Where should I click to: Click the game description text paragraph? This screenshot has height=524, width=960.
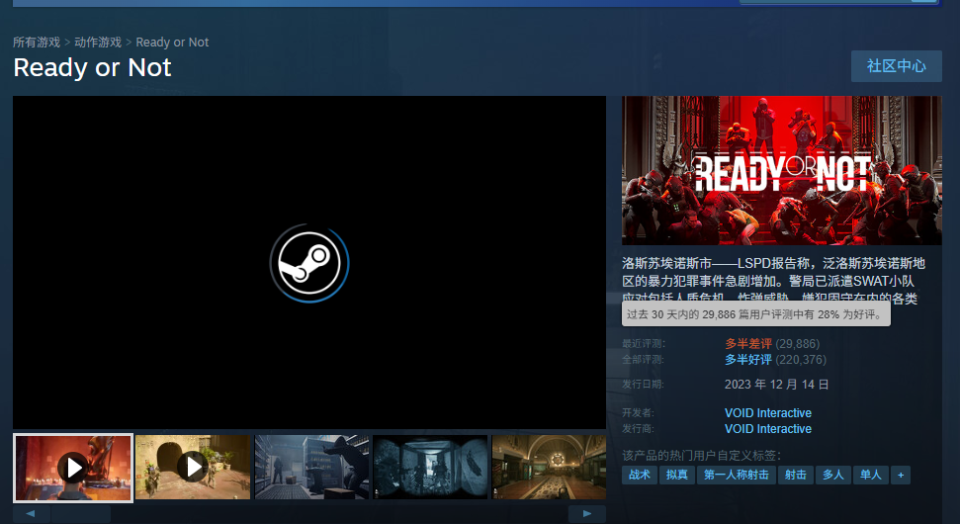point(774,280)
